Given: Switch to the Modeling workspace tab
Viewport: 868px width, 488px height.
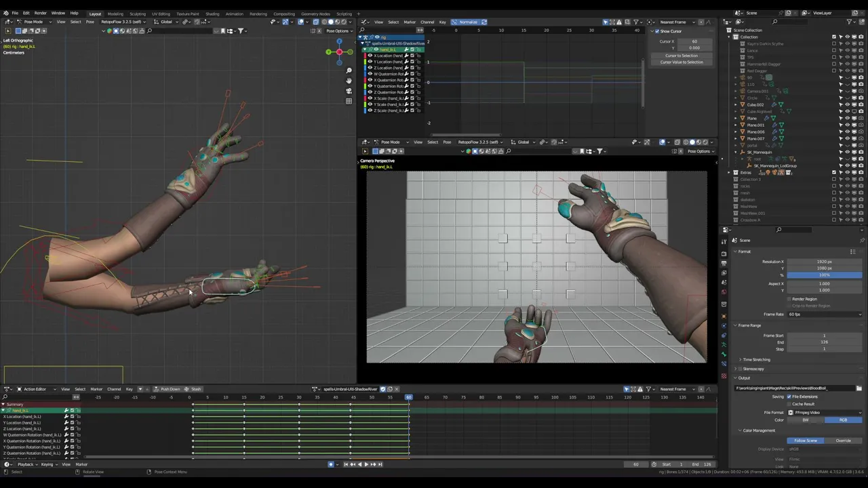Looking at the screenshot, I should (x=115, y=14).
